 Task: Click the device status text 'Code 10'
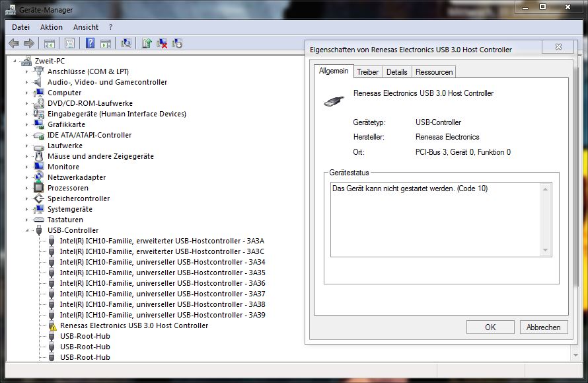click(472, 189)
